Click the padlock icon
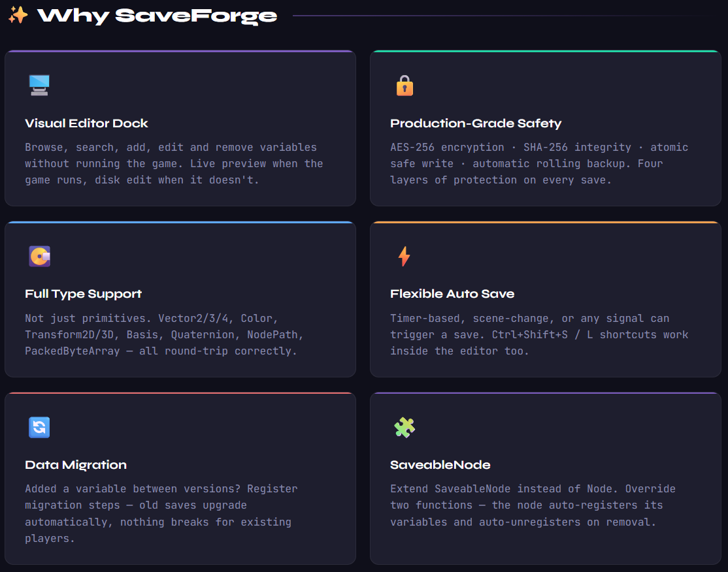Image resolution: width=728 pixels, height=572 pixels. pos(405,86)
